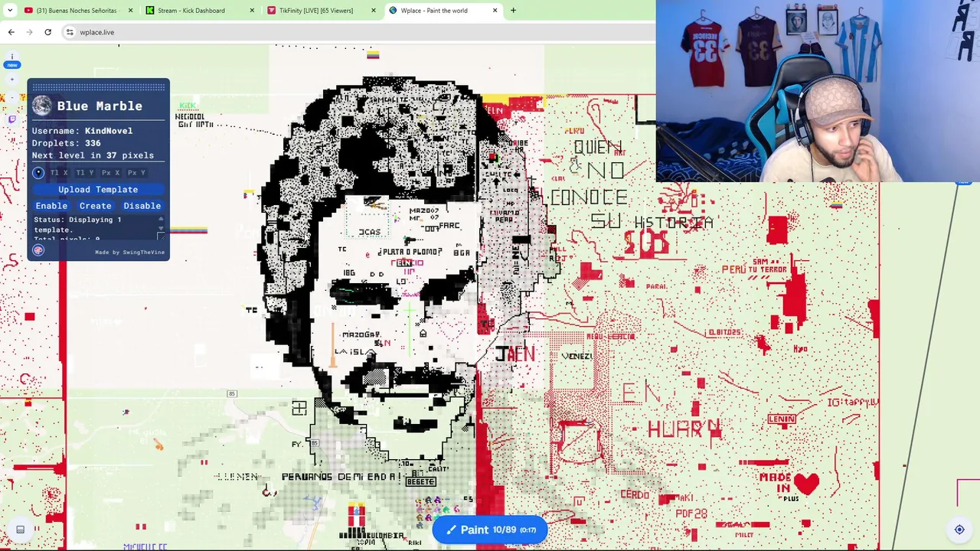The width and height of the screenshot is (980, 551).
Task: Grab the dotted drag bar of Blue Marble panel
Action: [98, 87]
